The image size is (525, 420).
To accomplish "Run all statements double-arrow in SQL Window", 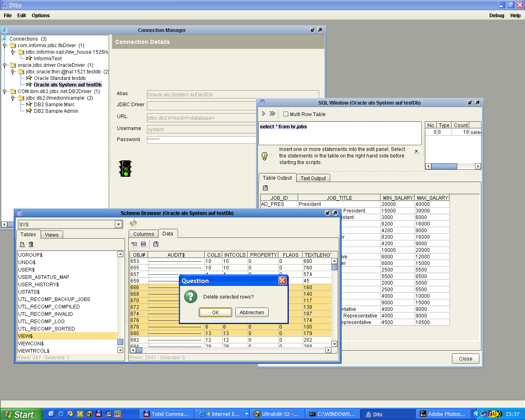I will pyautogui.click(x=272, y=114).
